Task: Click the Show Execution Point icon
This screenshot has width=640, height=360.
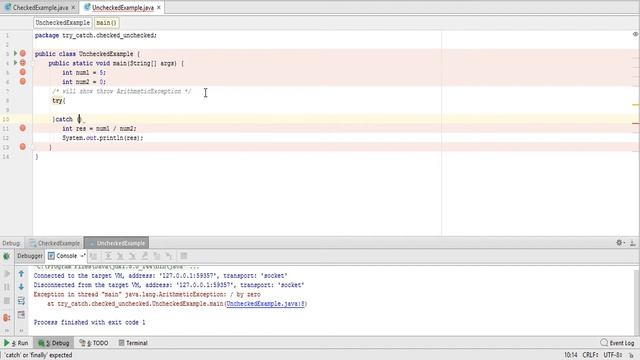Action: coord(93,256)
